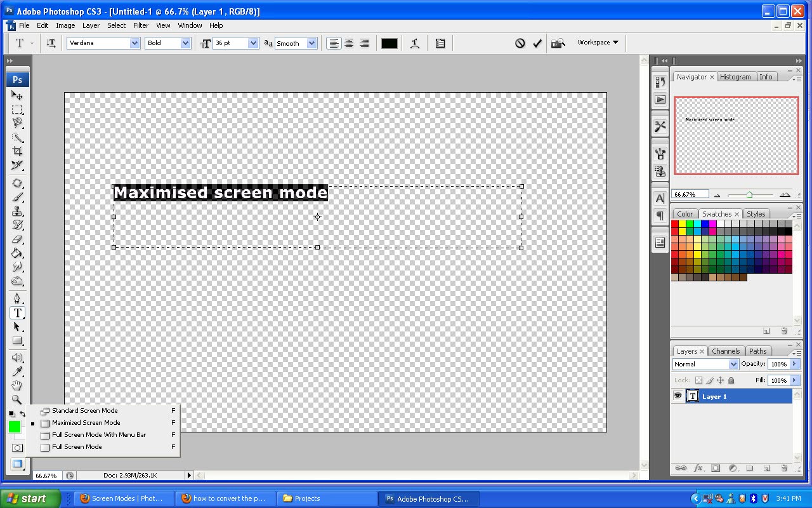This screenshot has height=508, width=812.
Task: Click the green foreground color swatch
Action: (x=15, y=427)
